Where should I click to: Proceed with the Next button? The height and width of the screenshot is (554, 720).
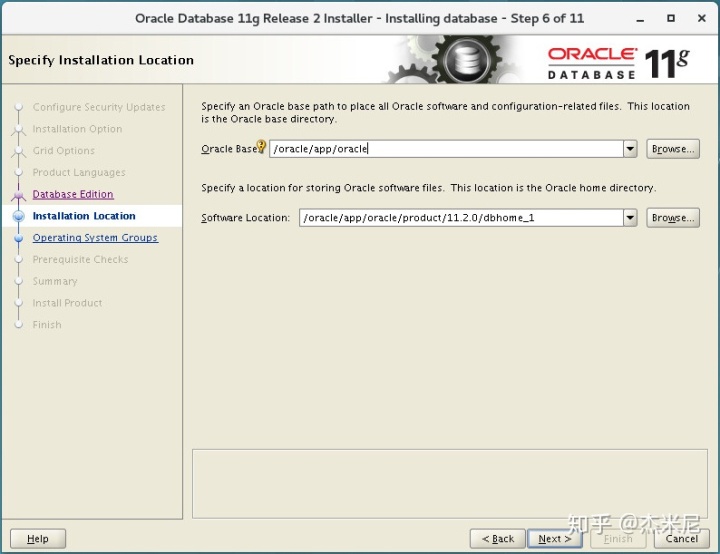click(x=555, y=538)
